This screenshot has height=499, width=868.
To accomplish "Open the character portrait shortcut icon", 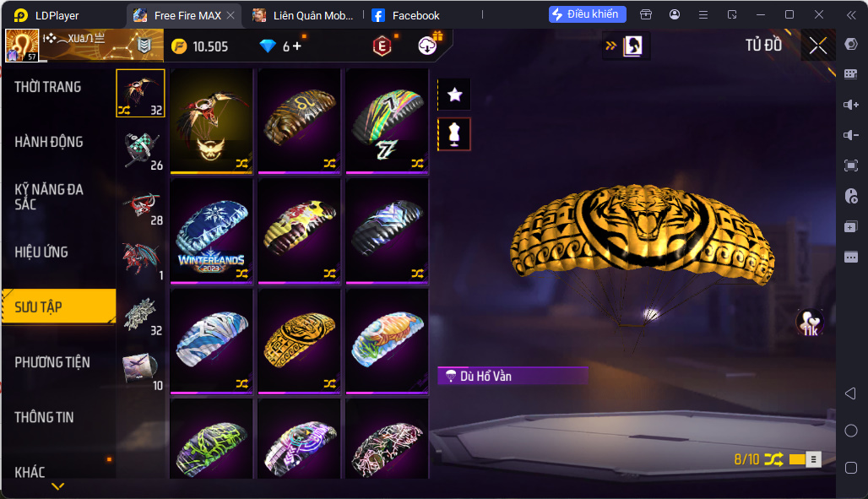I will (632, 46).
